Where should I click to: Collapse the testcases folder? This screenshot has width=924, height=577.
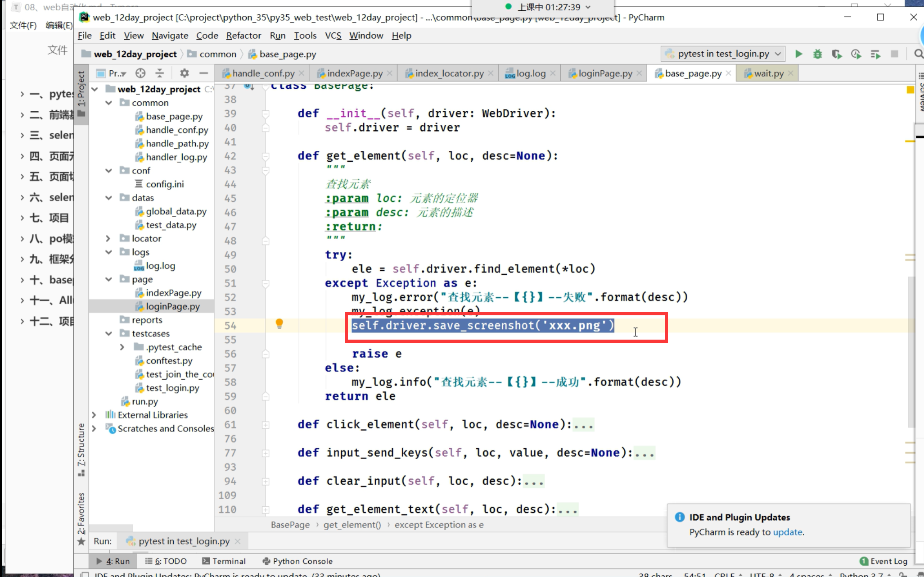[x=108, y=333]
